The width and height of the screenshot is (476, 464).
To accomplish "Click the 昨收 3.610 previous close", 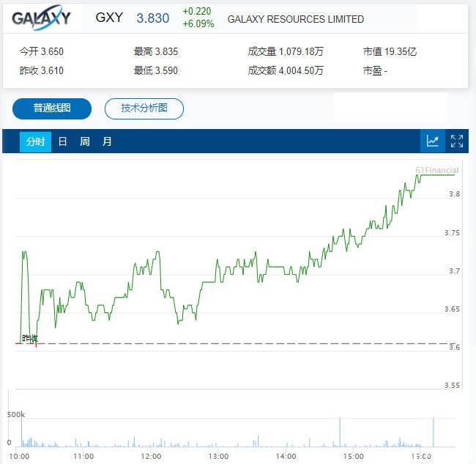I will pos(42,70).
